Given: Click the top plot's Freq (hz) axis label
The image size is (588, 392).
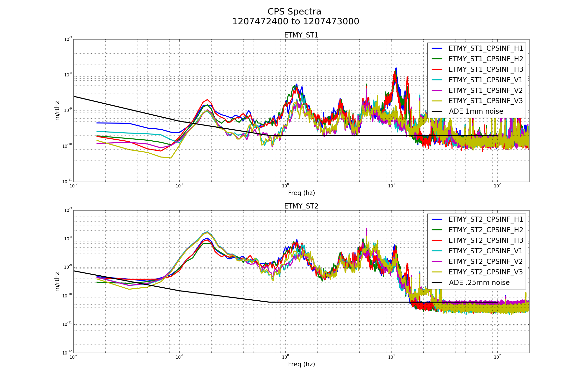Looking at the screenshot, I should tap(301, 193).
